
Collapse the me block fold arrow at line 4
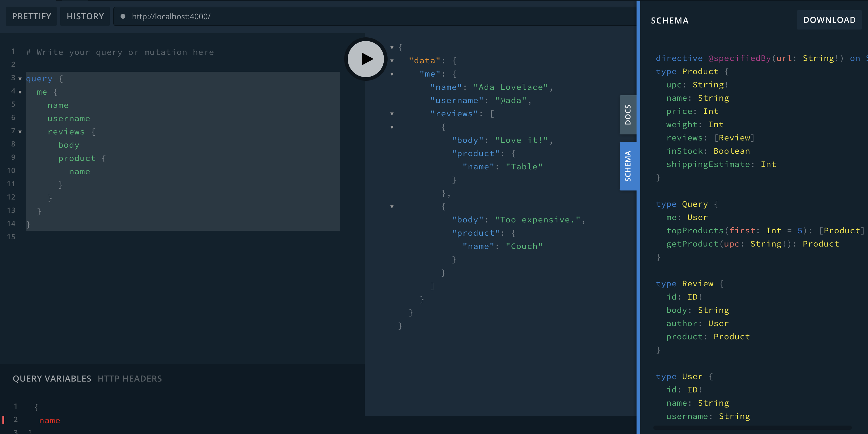tap(20, 92)
